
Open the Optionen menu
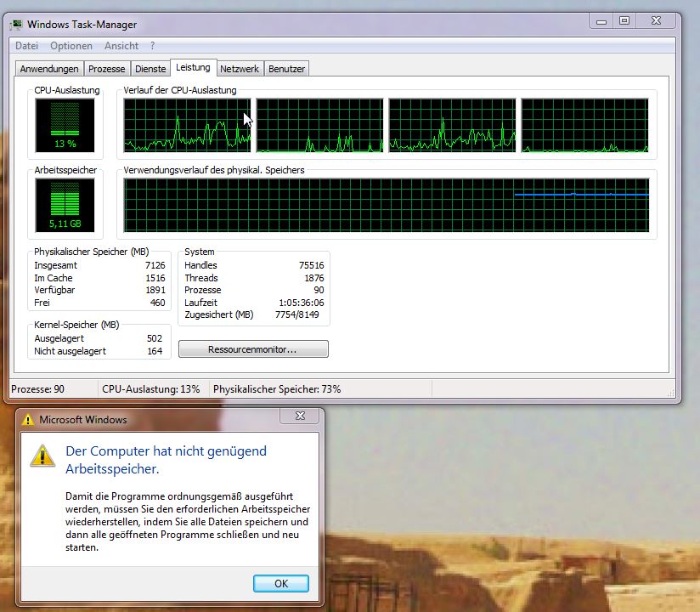pos(71,46)
